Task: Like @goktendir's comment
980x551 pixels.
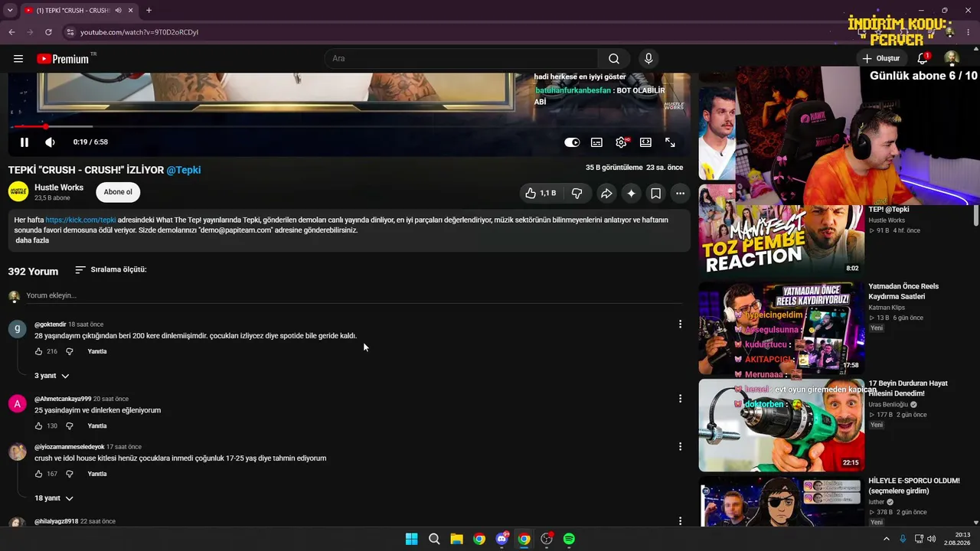Action: pyautogui.click(x=39, y=351)
